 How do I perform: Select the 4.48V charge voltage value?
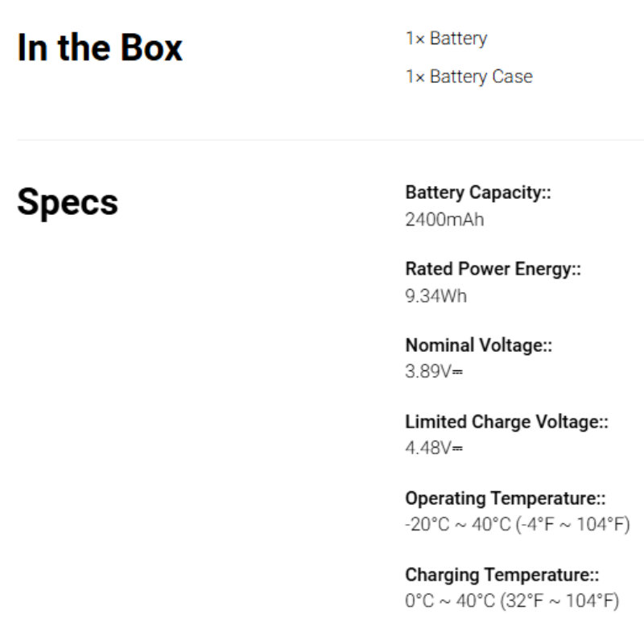click(434, 448)
